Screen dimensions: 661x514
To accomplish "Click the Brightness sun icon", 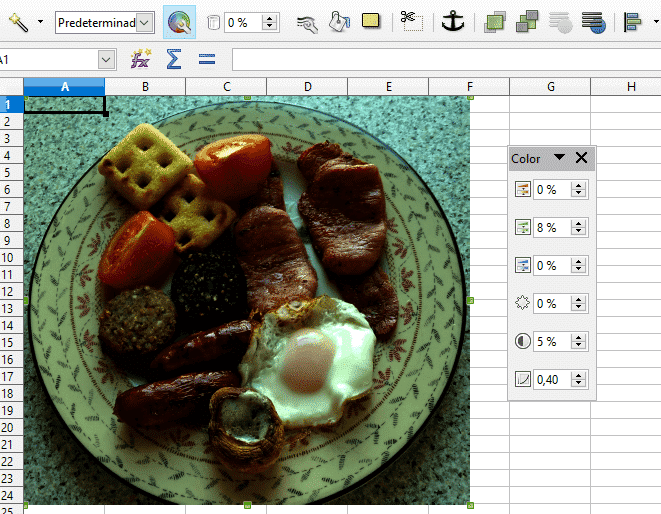I will [x=523, y=303].
